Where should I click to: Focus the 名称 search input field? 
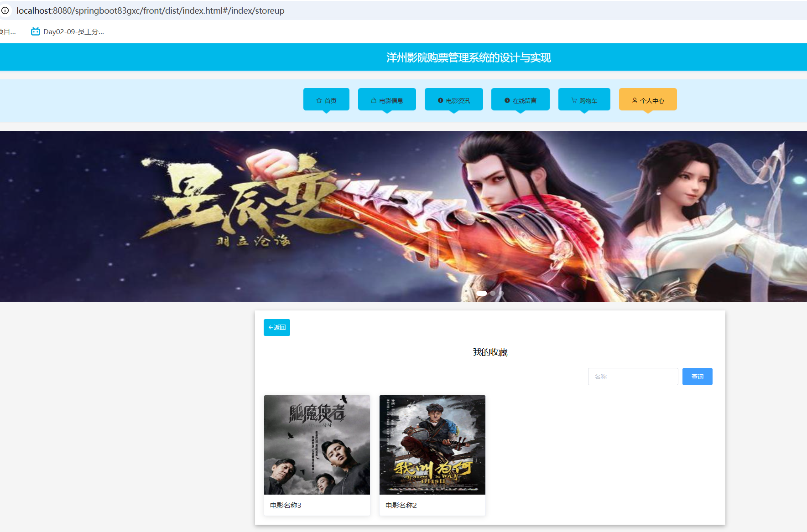click(633, 377)
